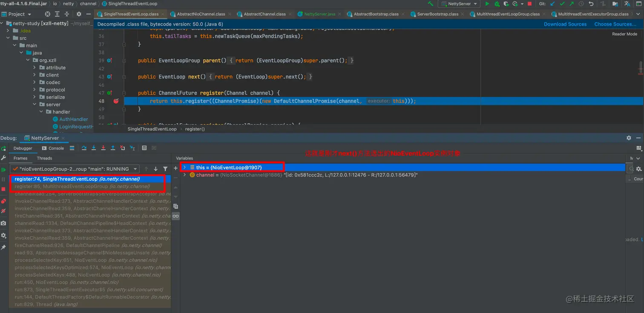Select the Debugger tab
The width and height of the screenshot is (644, 313).
point(23,148)
